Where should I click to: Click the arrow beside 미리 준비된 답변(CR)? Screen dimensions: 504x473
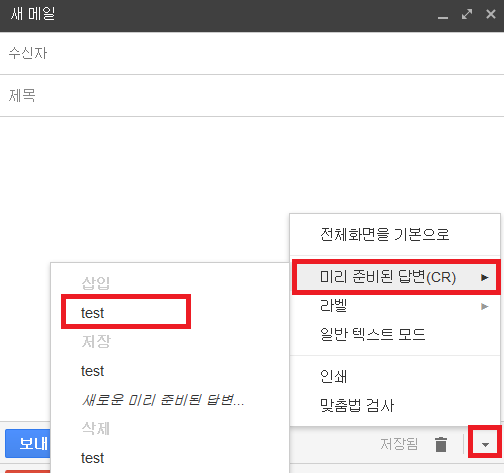coord(485,277)
